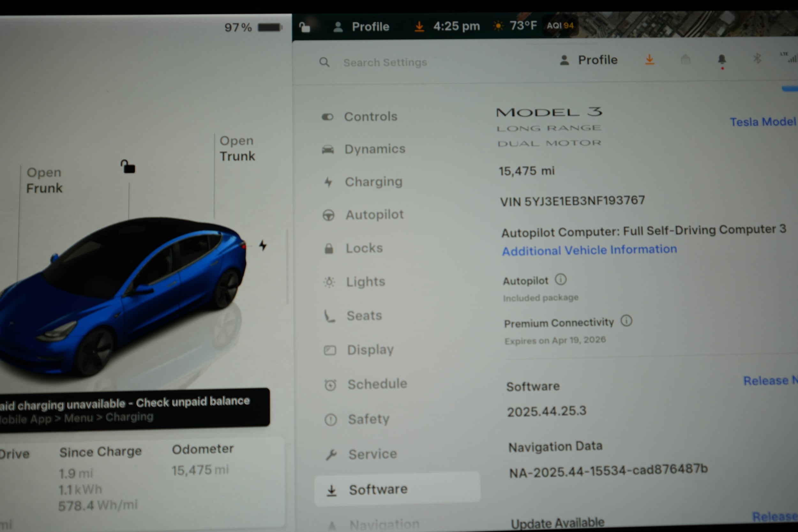Open the Autopilot steering wheel settings icon

(x=328, y=215)
